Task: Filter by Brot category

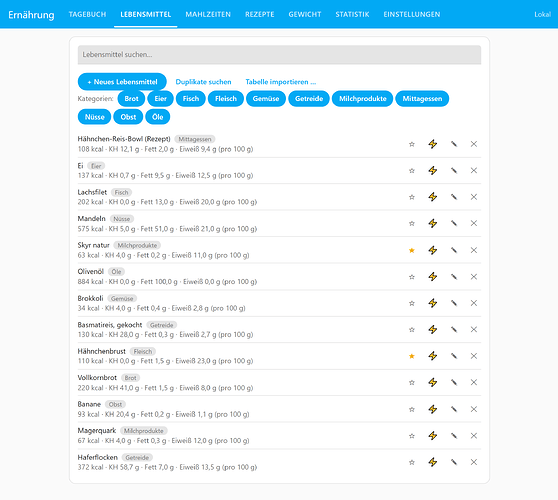Action: [131, 99]
